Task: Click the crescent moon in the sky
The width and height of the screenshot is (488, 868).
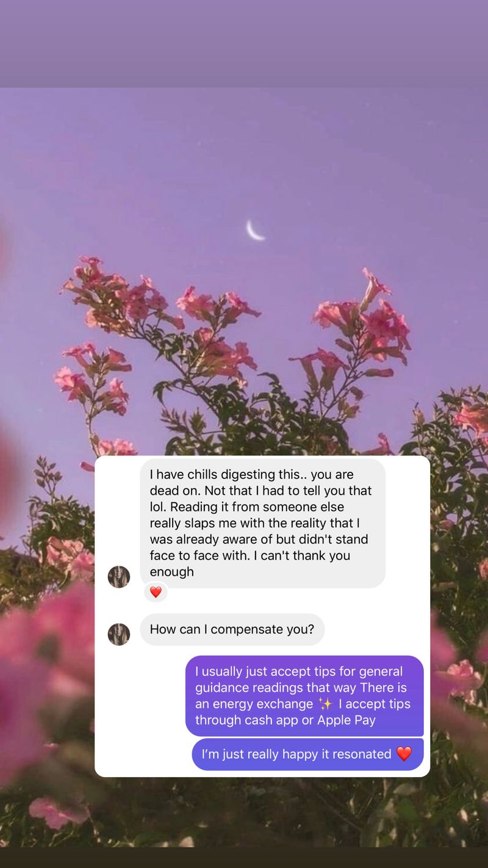Action: tap(255, 230)
